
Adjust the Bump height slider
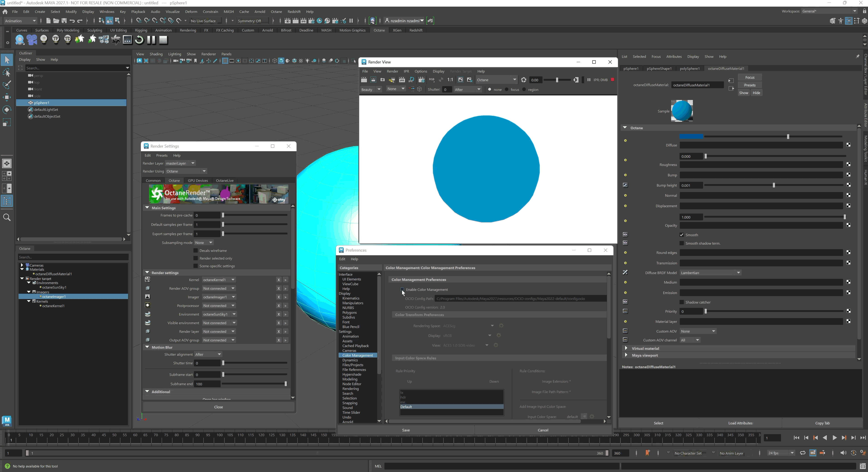click(774, 185)
